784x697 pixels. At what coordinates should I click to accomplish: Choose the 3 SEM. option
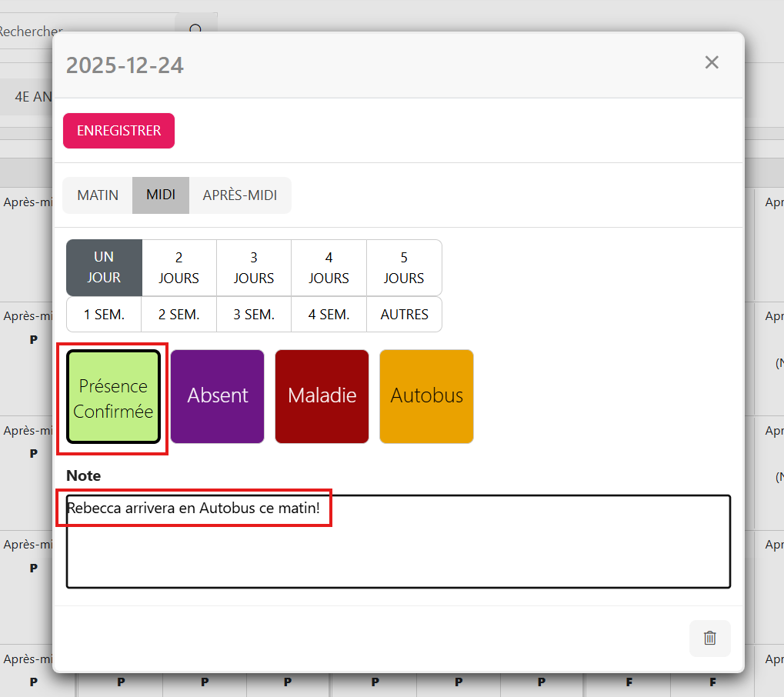254,315
